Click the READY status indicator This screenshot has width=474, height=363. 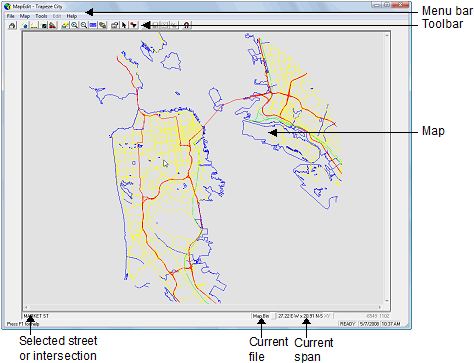click(347, 324)
